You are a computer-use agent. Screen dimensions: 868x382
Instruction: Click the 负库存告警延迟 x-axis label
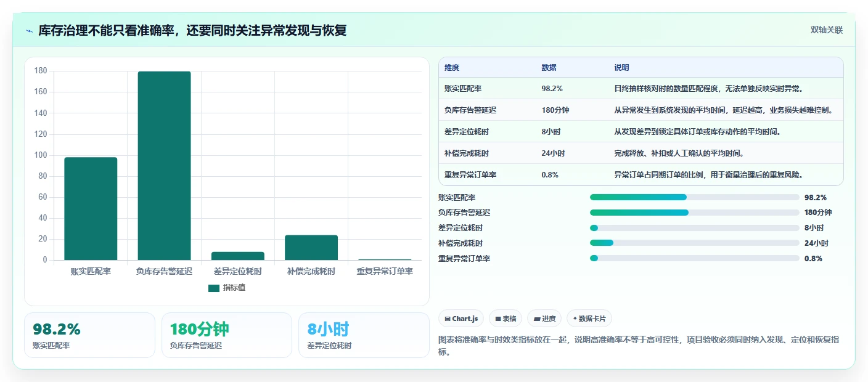tap(164, 271)
